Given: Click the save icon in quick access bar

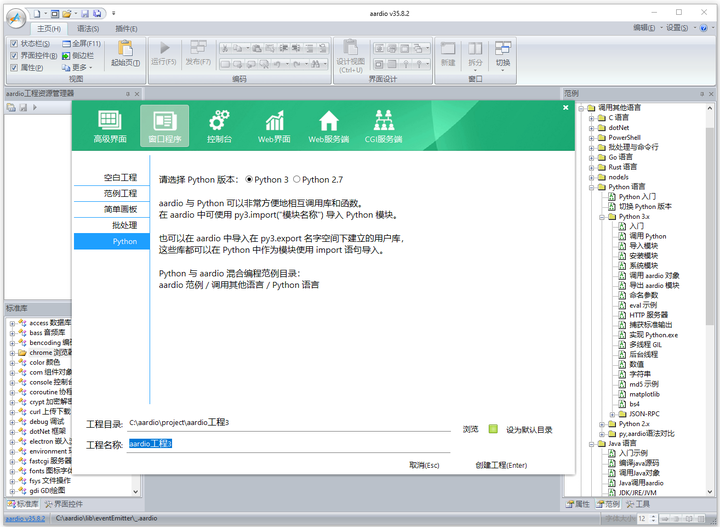Looking at the screenshot, I should point(85,14).
